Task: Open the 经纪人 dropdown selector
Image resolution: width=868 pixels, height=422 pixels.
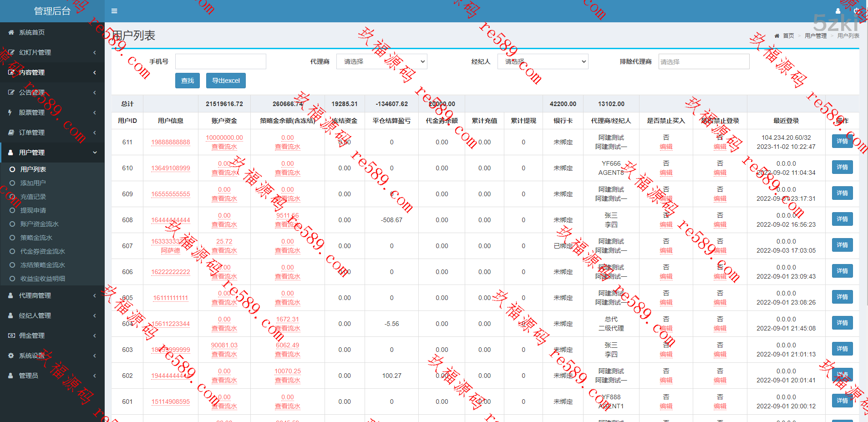Action: 543,61
